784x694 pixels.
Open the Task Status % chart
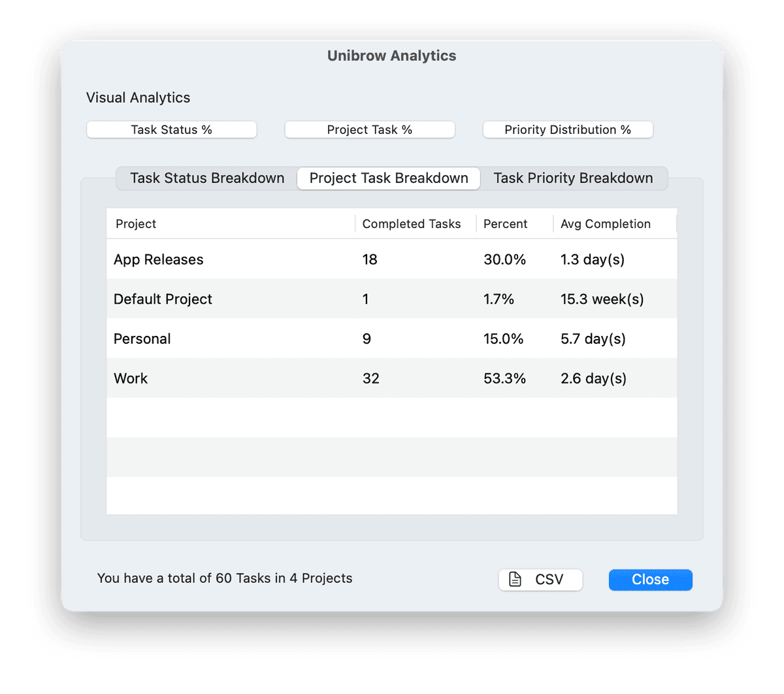tap(171, 129)
